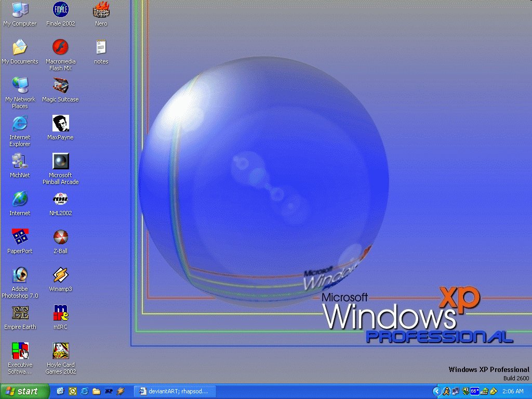Open the Start menu
This screenshot has height=399, width=532.
click(x=24, y=391)
